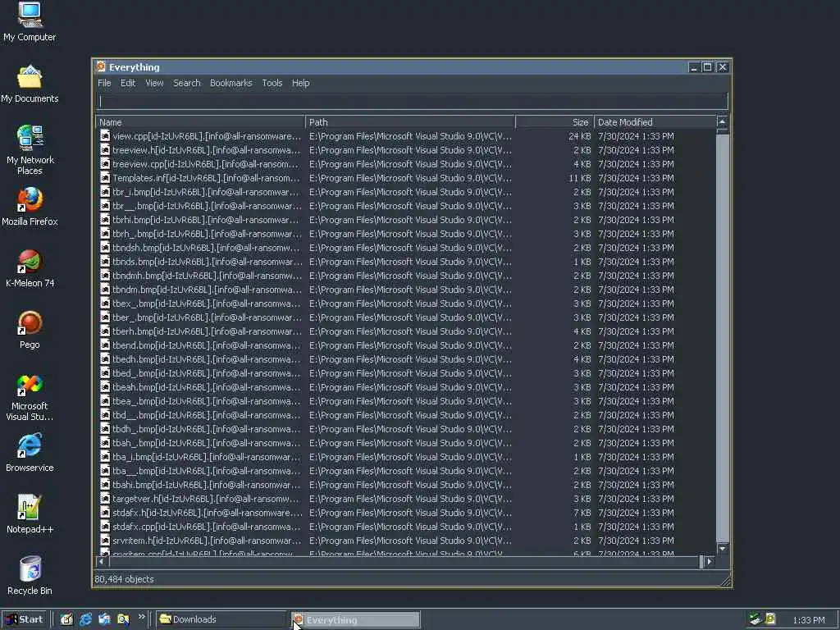This screenshot has height=630, width=840.
Task: Select the tbndmh.bmp file row
Action: (x=406, y=276)
